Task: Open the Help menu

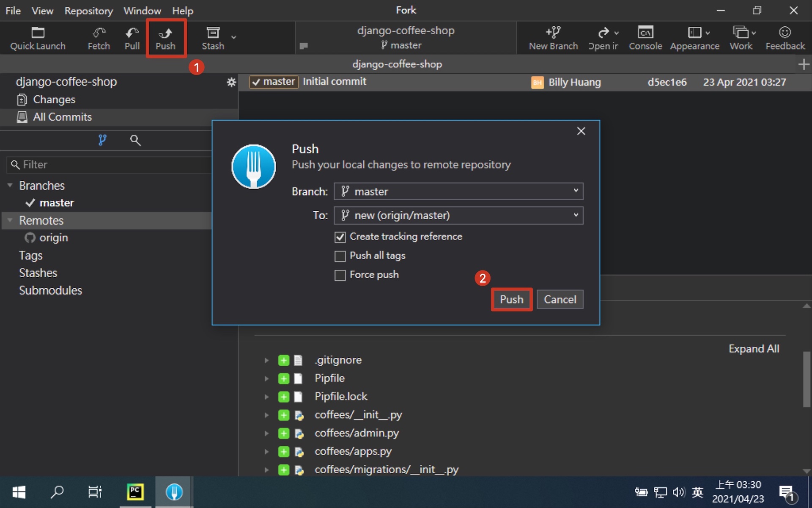Action: [x=182, y=11]
